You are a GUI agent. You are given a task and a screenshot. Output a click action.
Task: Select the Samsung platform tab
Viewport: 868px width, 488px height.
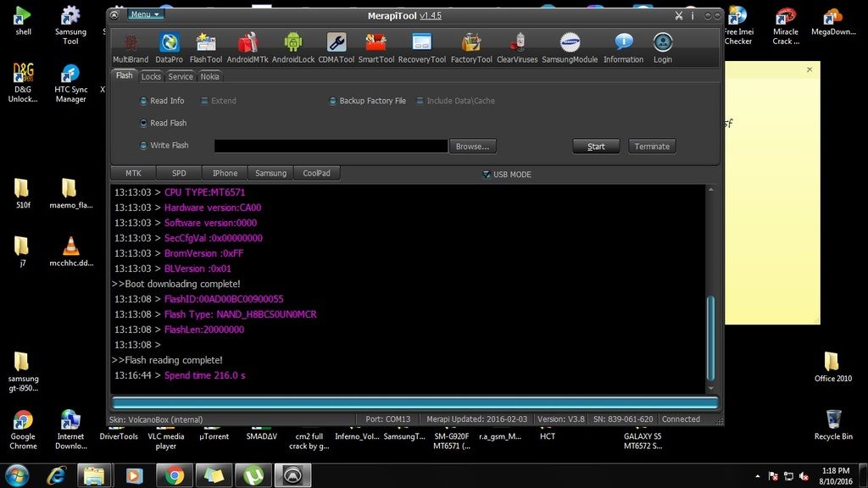270,173
